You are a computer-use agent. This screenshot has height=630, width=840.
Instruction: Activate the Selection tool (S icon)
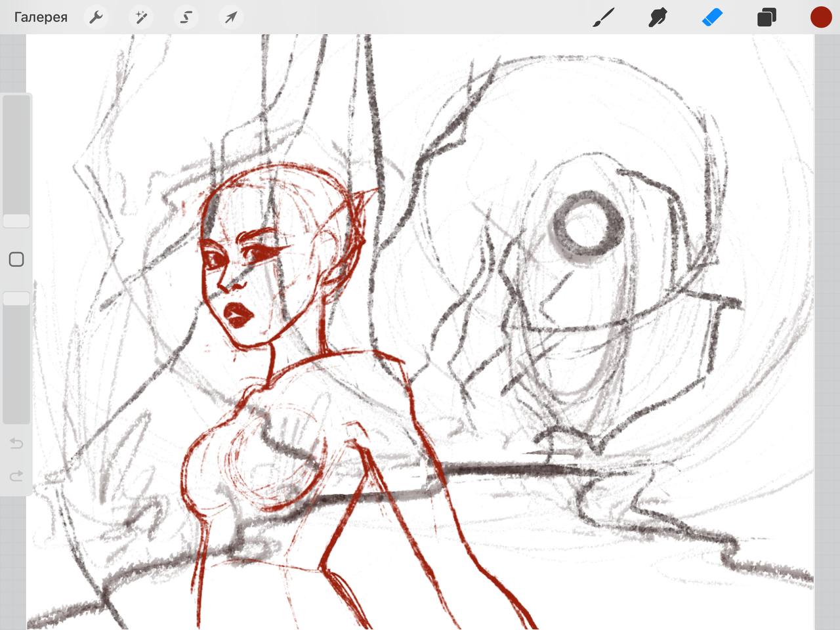(186, 17)
